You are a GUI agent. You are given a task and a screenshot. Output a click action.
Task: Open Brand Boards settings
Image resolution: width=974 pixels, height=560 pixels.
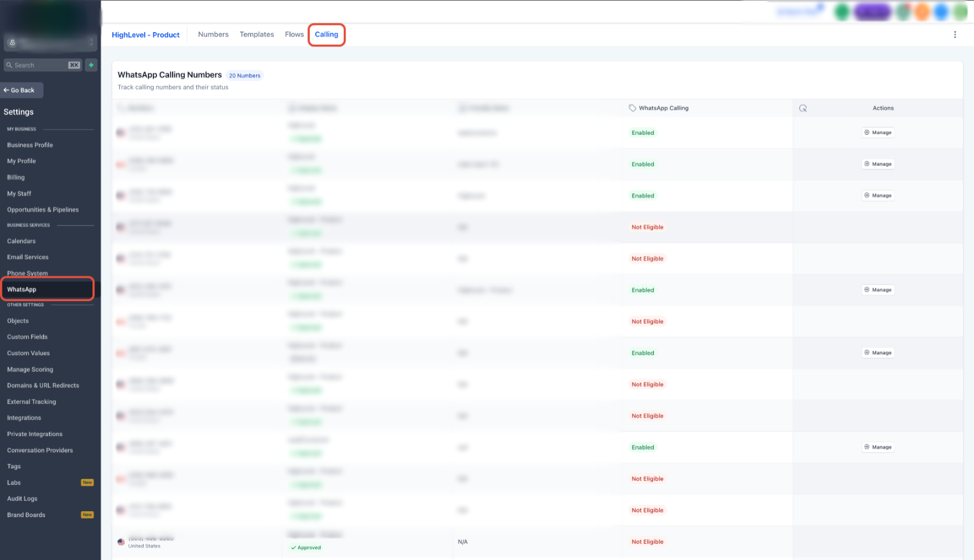(26, 515)
